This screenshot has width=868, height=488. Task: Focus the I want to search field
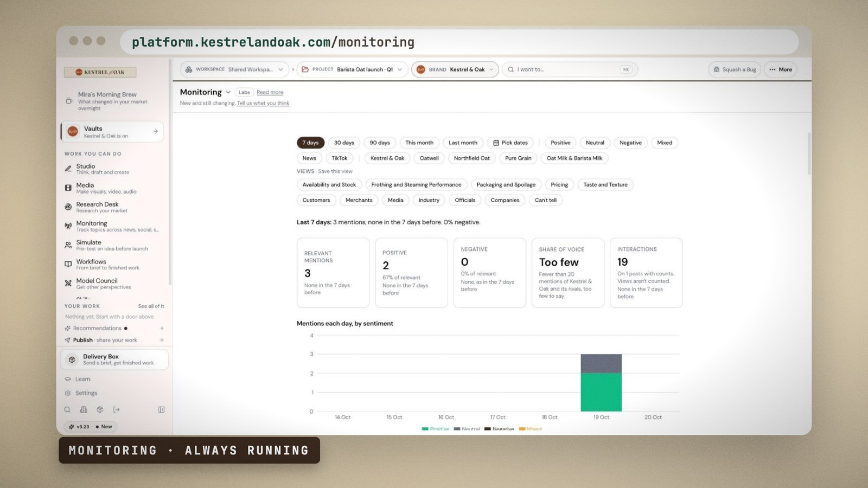(x=570, y=69)
